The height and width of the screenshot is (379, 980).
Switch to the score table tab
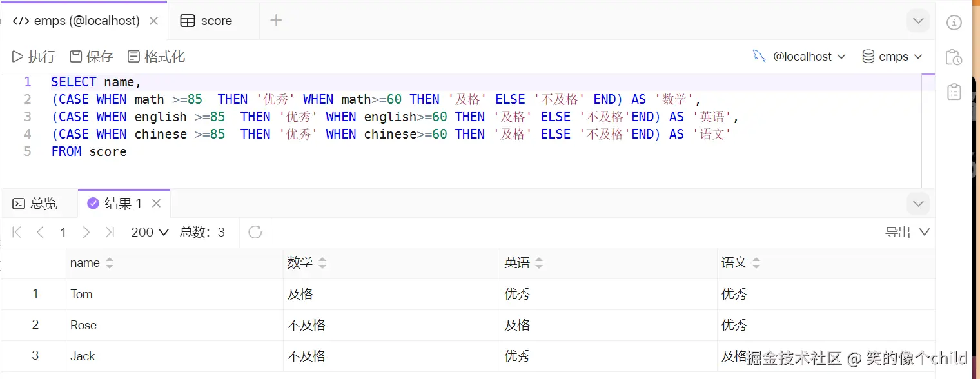pos(206,21)
